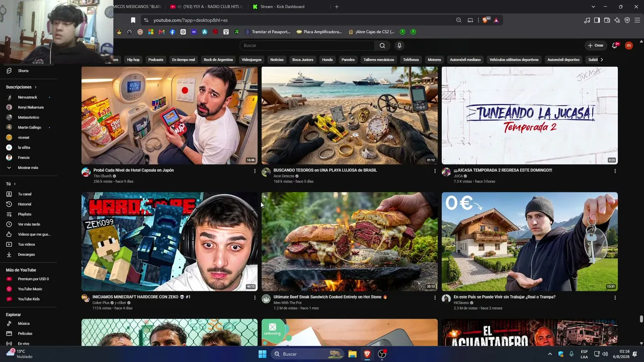Play the Hotel Capsula en Japón thumbnail
This screenshot has height=362, width=644.
170,116
